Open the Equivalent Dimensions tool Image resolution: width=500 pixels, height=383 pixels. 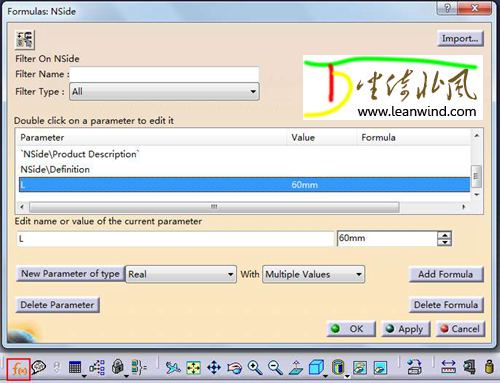coord(139,367)
